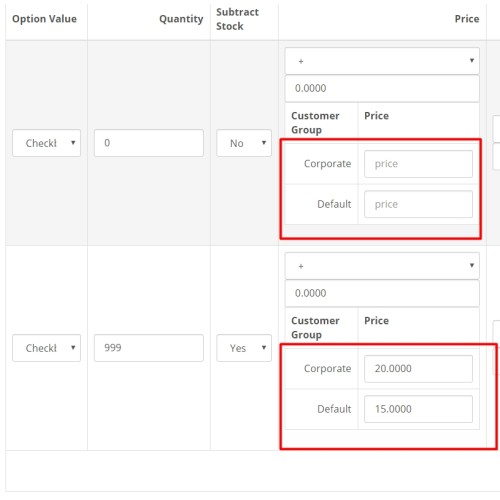Click the Subtract Stock column header
500x500 pixels.
click(x=237, y=19)
